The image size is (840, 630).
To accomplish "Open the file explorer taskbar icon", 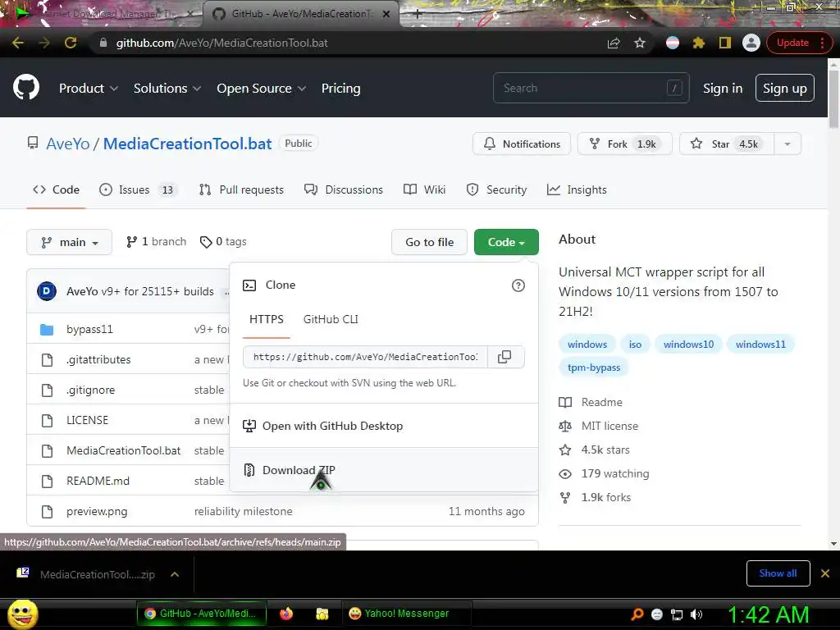I will pos(322,614).
